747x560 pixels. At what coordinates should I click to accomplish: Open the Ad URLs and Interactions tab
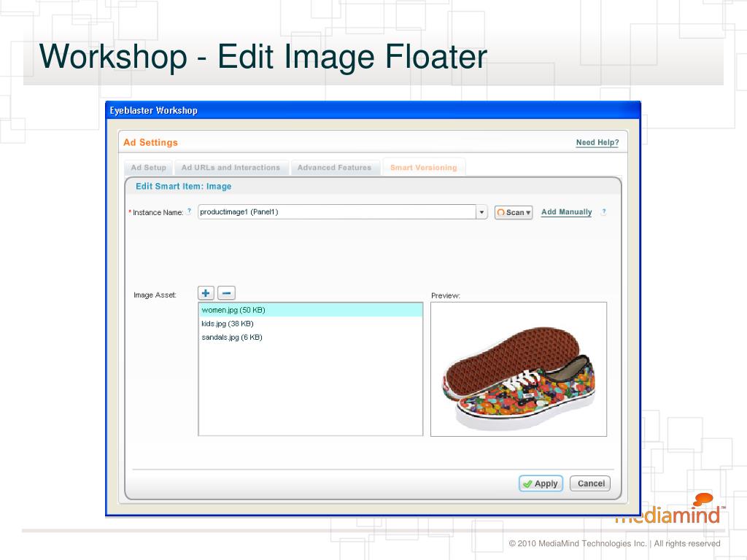point(231,168)
